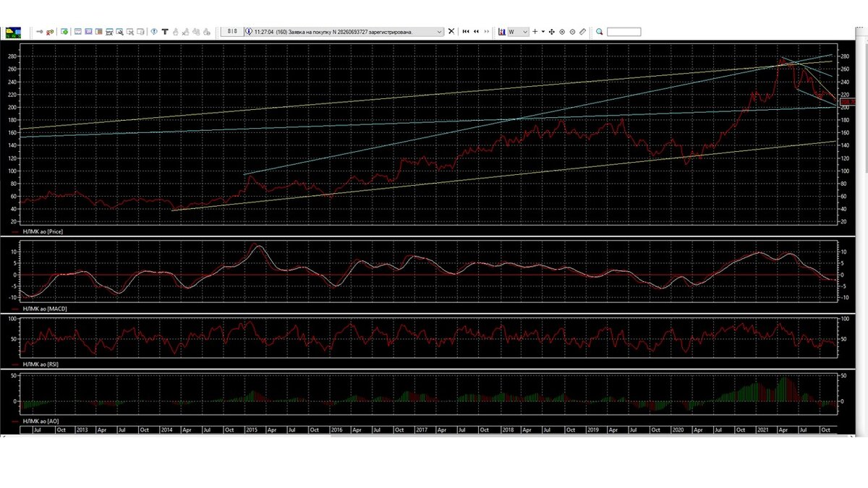The image size is (868, 488).
Task: Go to next message with forward icon
Action: coord(487,32)
